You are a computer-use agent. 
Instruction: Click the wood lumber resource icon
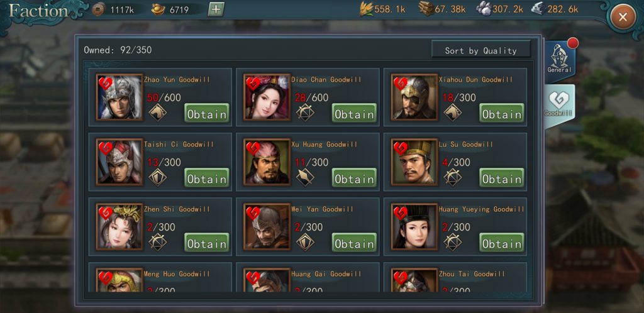pos(426,9)
